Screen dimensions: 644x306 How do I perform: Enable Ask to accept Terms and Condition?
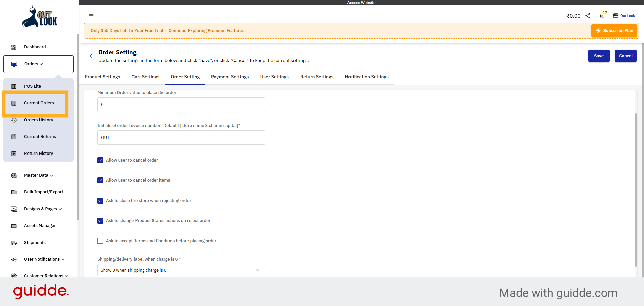pyautogui.click(x=100, y=241)
